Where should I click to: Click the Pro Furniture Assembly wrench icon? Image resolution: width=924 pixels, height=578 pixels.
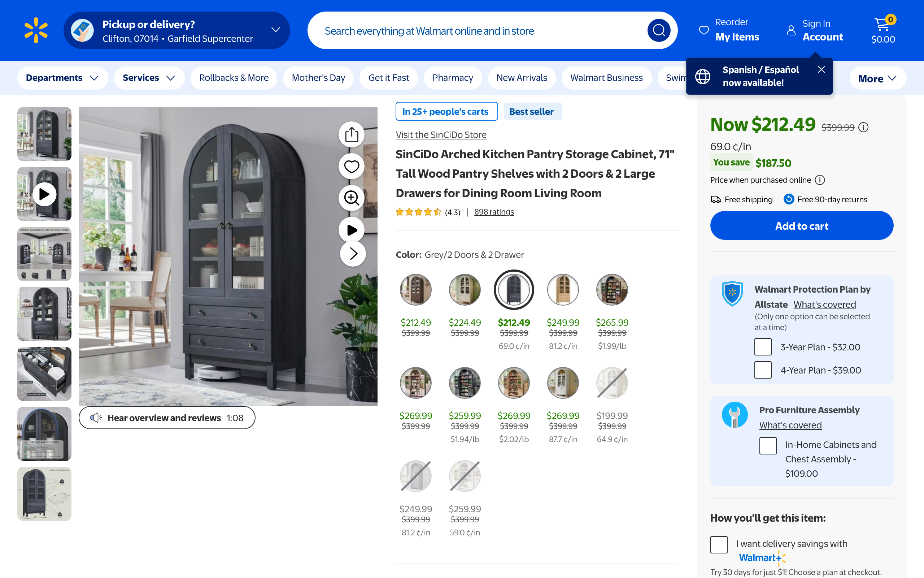click(x=735, y=414)
